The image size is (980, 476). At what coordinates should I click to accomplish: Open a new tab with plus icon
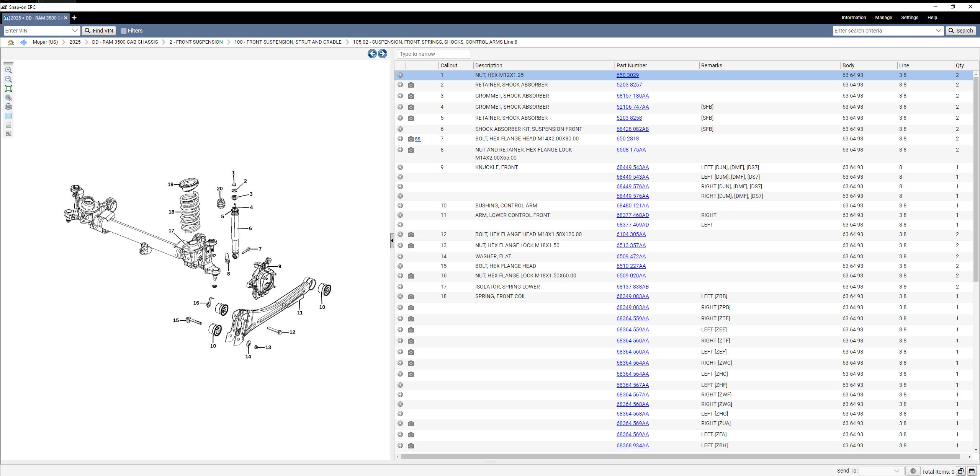[74, 18]
